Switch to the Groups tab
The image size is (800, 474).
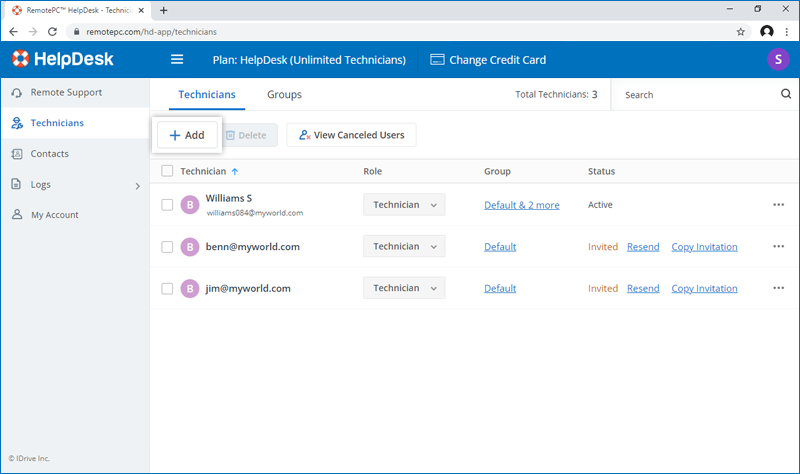tap(284, 95)
